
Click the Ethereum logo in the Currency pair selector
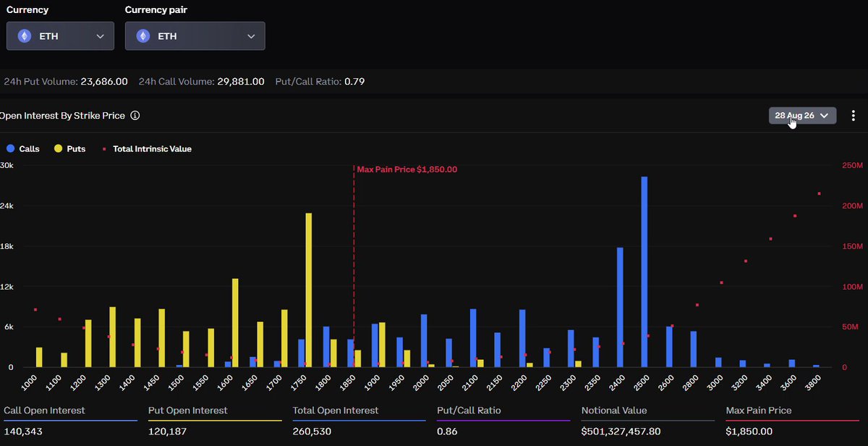[x=143, y=36]
